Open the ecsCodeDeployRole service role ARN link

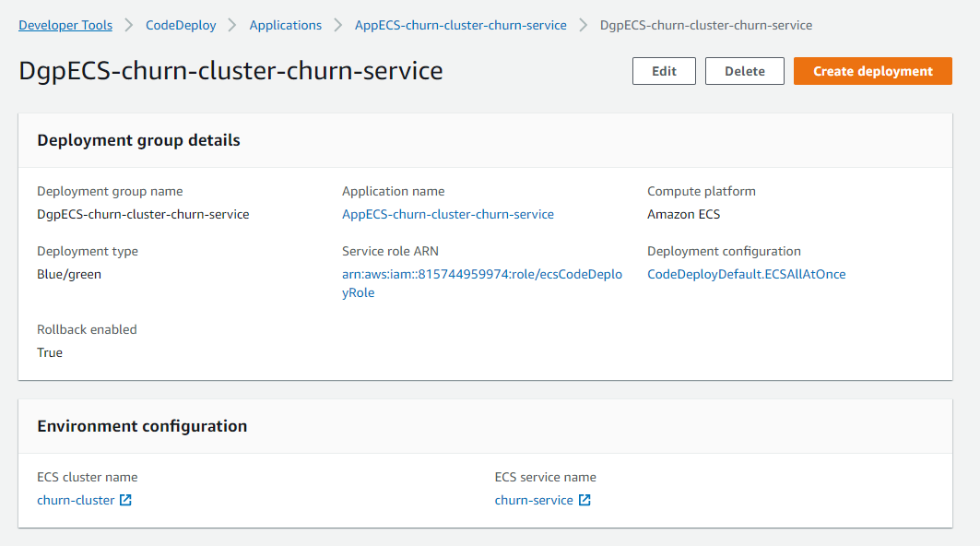click(x=482, y=283)
